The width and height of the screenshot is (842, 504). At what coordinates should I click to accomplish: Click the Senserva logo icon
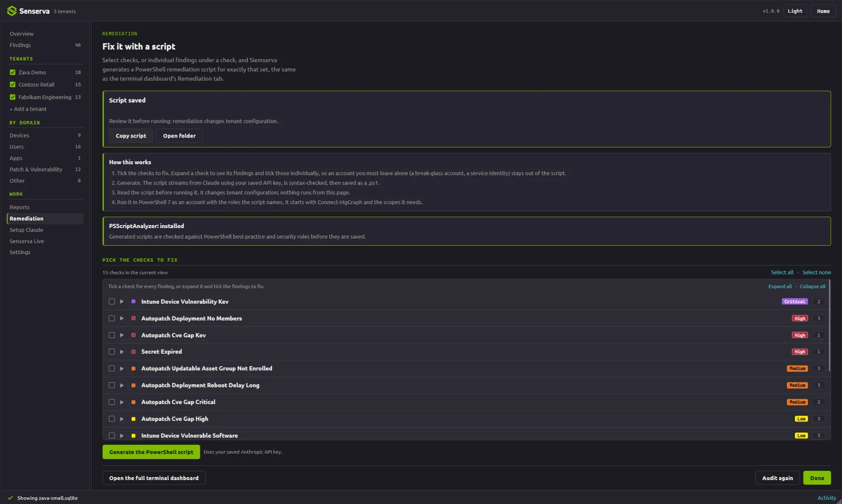12,11
